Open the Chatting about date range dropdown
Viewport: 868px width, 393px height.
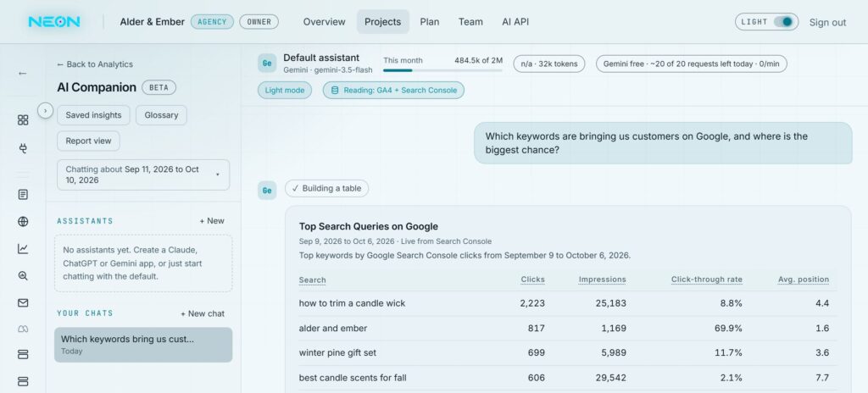point(143,175)
